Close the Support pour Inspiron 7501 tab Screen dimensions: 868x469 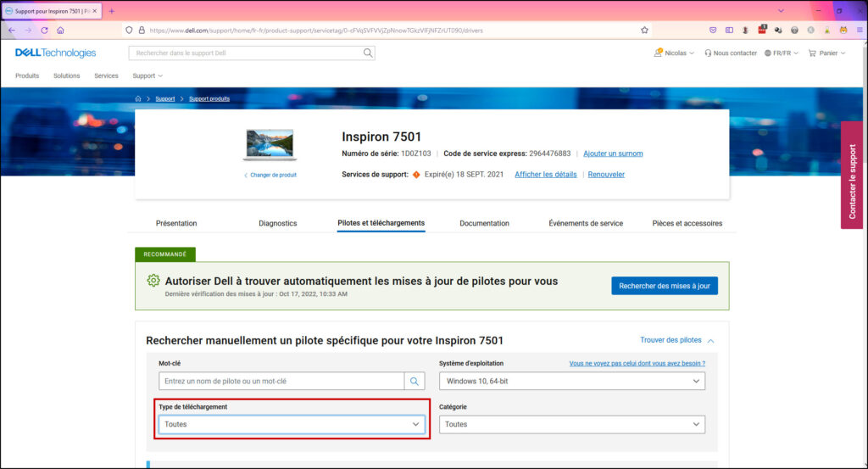pyautogui.click(x=95, y=11)
